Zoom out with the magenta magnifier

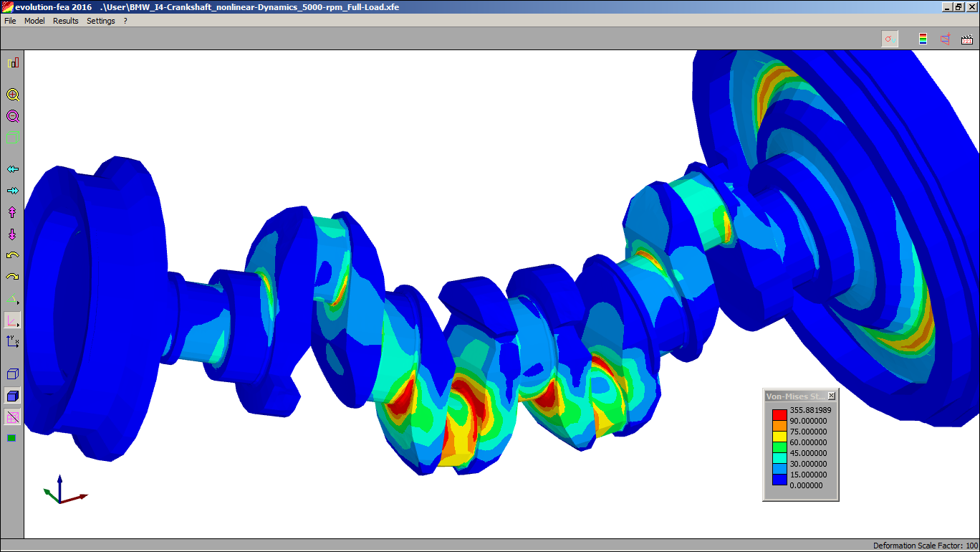click(x=13, y=116)
